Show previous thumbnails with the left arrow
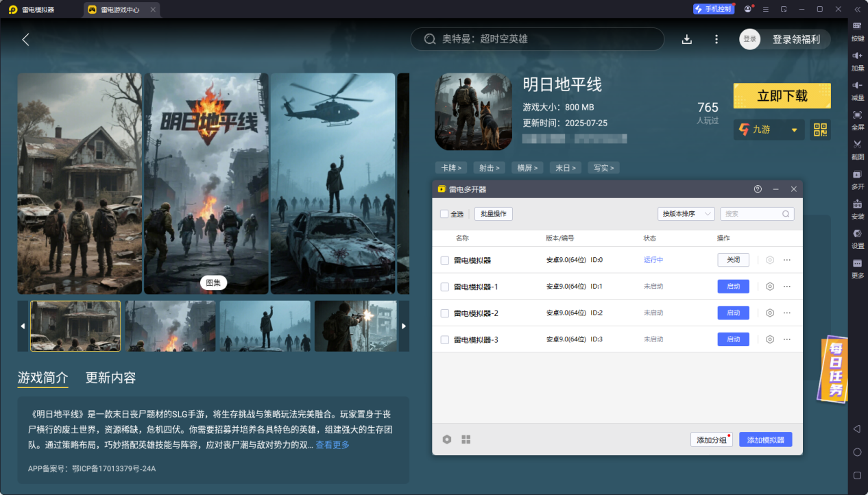Image resolution: width=868 pixels, height=495 pixels. click(23, 326)
